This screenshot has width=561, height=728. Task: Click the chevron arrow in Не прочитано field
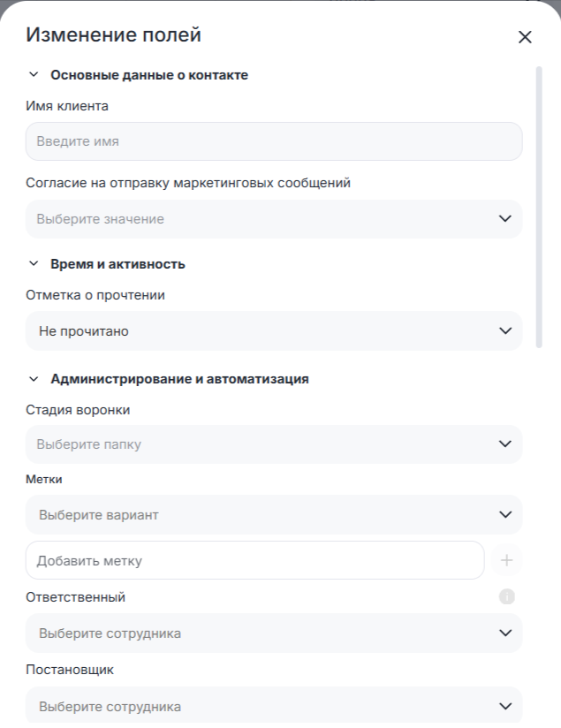(505, 331)
